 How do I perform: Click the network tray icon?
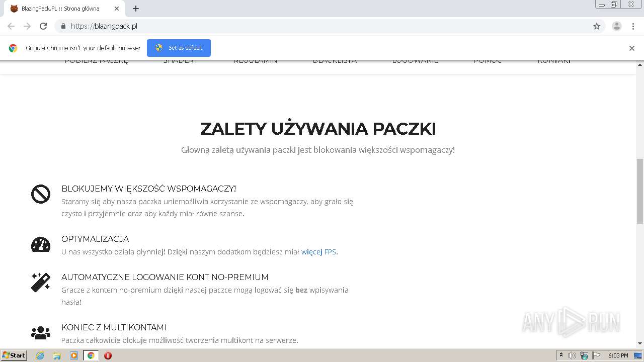[x=584, y=355]
